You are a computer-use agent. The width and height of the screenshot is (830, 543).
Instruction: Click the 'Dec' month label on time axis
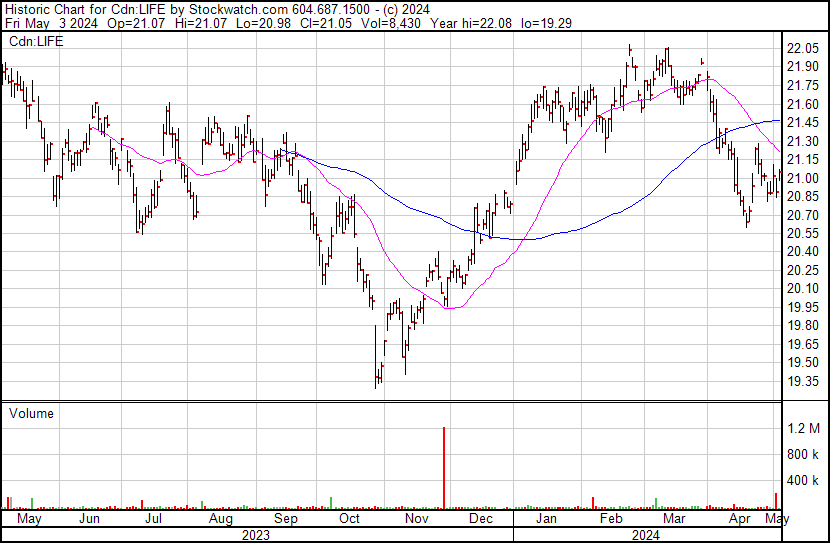tap(481, 519)
